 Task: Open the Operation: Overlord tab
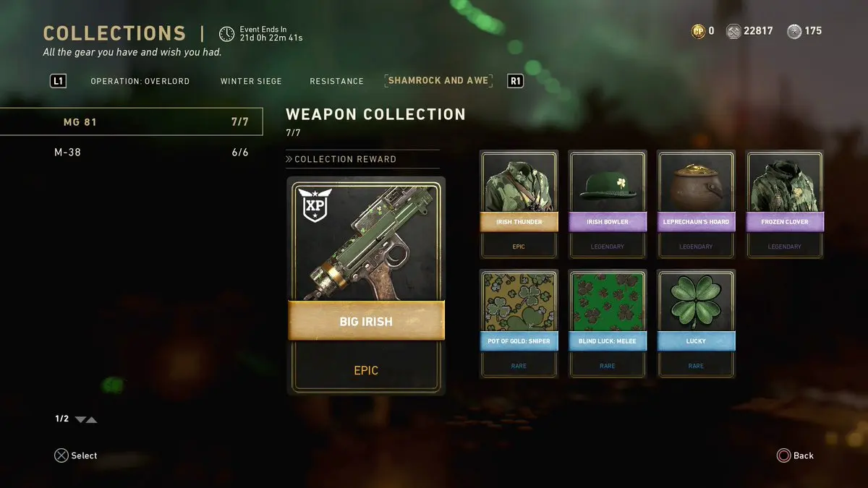pos(140,81)
